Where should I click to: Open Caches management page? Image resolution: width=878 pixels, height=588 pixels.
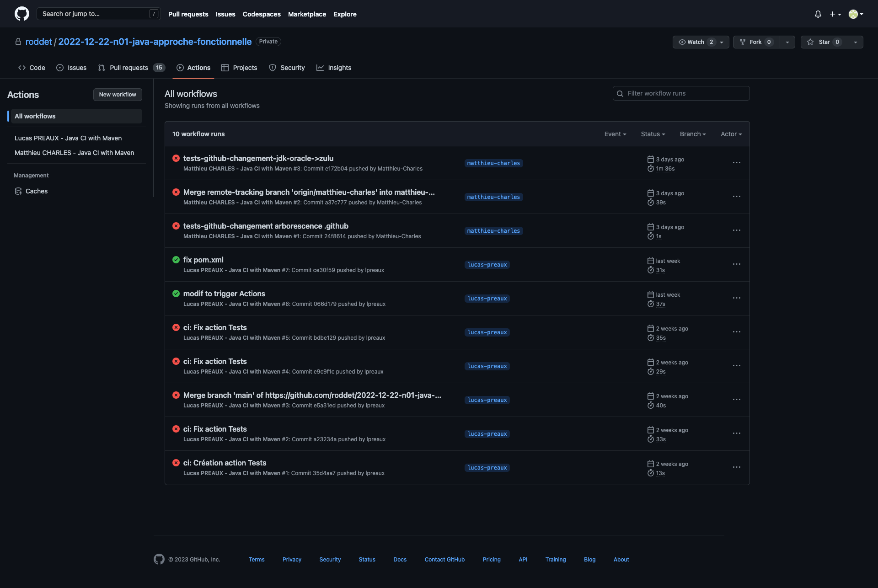click(x=37, y=191)
